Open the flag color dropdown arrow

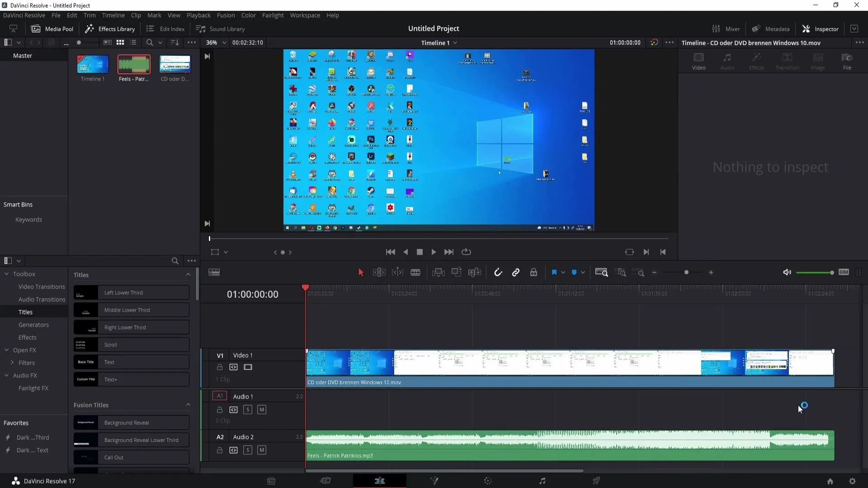pos(563,272)
